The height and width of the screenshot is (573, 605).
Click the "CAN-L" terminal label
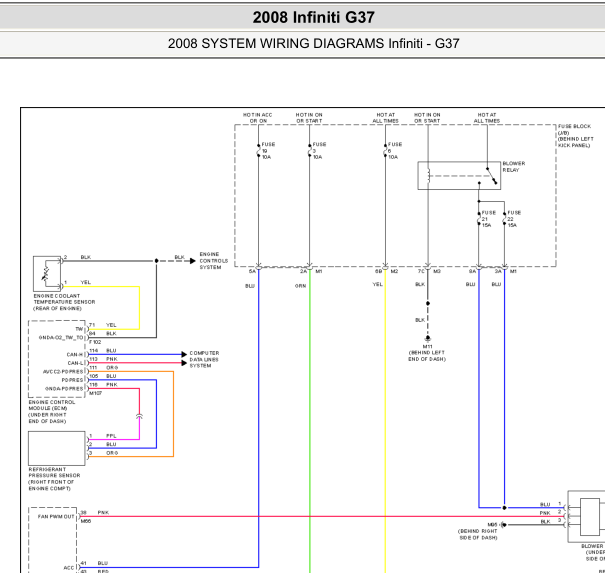coord(75,363)
